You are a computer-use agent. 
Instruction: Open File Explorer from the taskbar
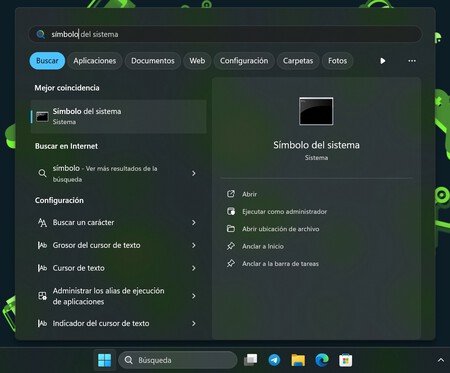(298, 360)
